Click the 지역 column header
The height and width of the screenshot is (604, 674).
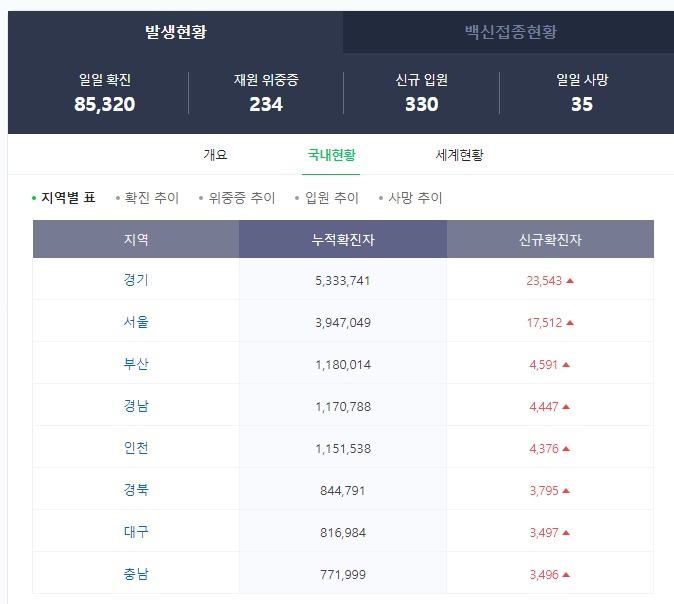click(x=136, y=239)
